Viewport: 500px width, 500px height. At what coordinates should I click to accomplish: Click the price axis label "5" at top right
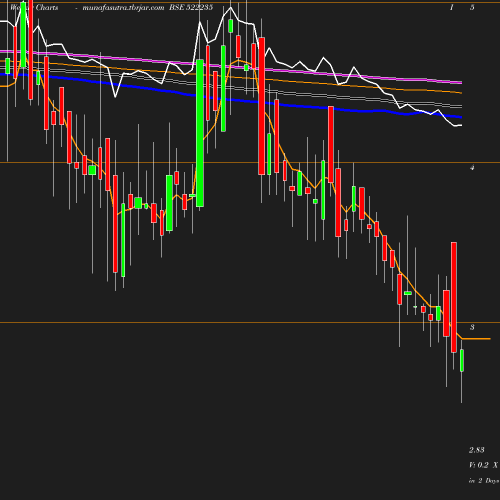(x=472, y=7)
